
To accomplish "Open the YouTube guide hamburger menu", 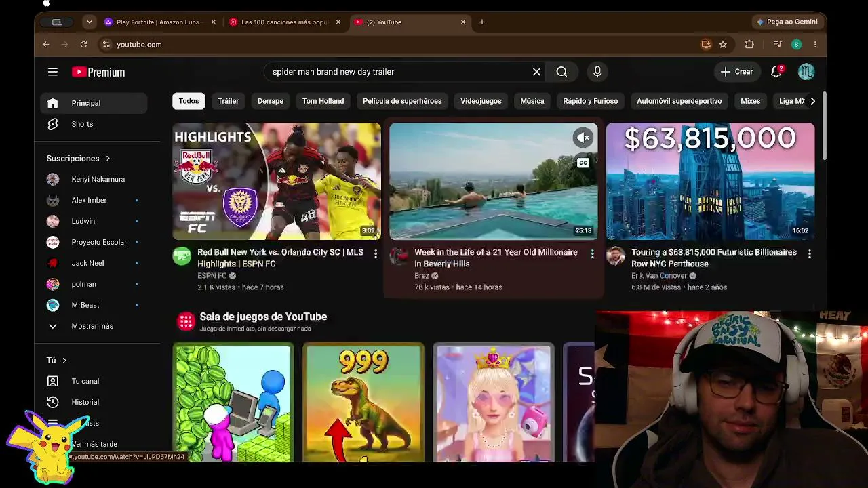I will [x=53, y=72].
